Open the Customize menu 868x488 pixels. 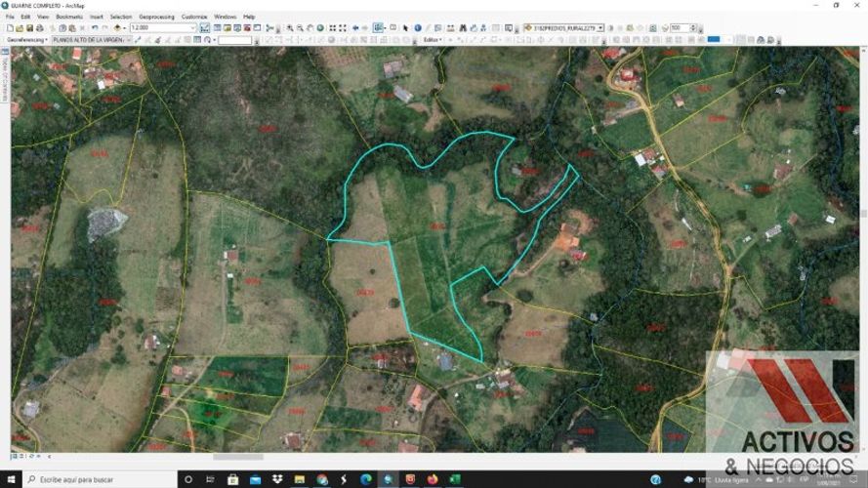[194, 17]
